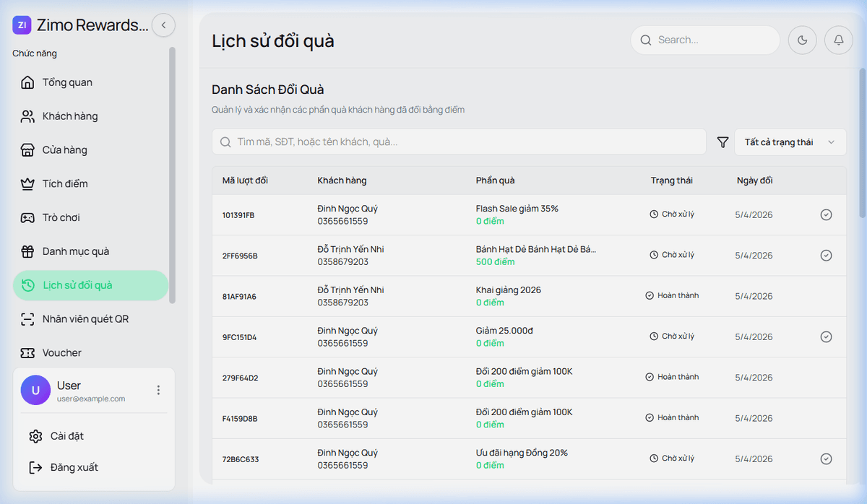Screen dimensions: 867x504
Task: Open the 'Tất cả trạng thái' status dropdown
Action: pyautogui.click(x=789, y=142)
